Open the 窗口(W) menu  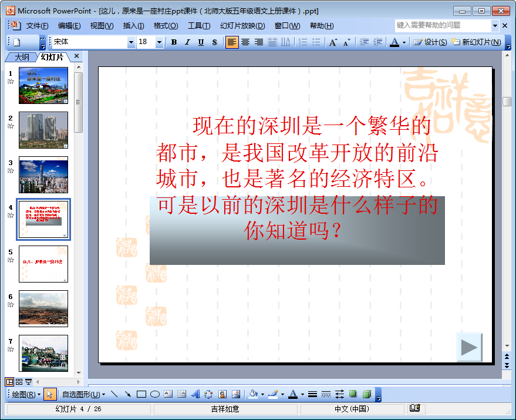[x=287, y=26]
